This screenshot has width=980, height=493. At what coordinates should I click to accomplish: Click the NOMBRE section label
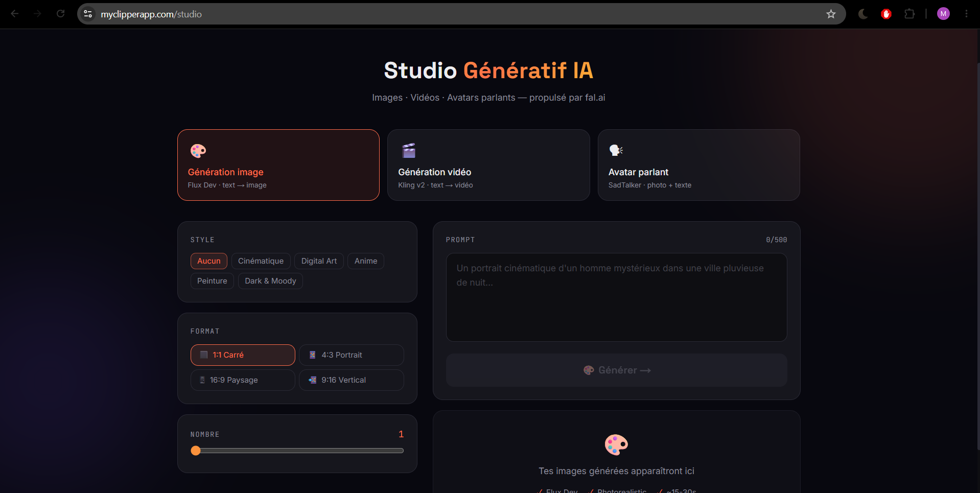tap(205, 434)
